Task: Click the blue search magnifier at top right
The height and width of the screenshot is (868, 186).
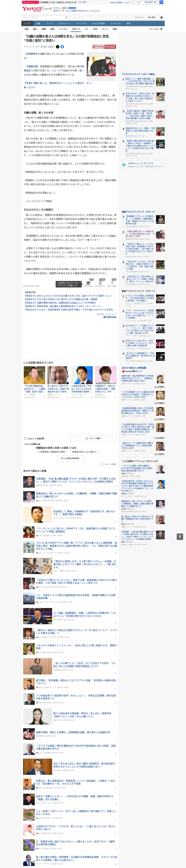Action: pos(161,2)
